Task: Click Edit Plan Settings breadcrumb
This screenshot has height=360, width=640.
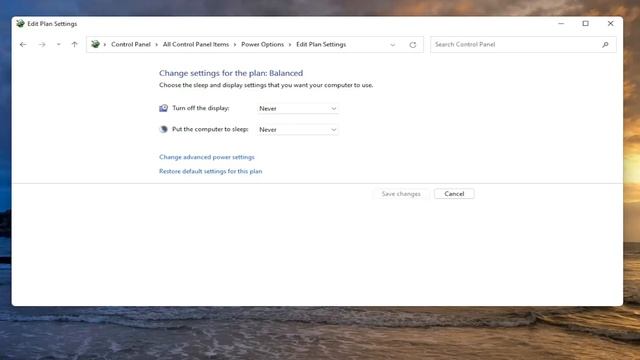Action: [x=321, y=44]
